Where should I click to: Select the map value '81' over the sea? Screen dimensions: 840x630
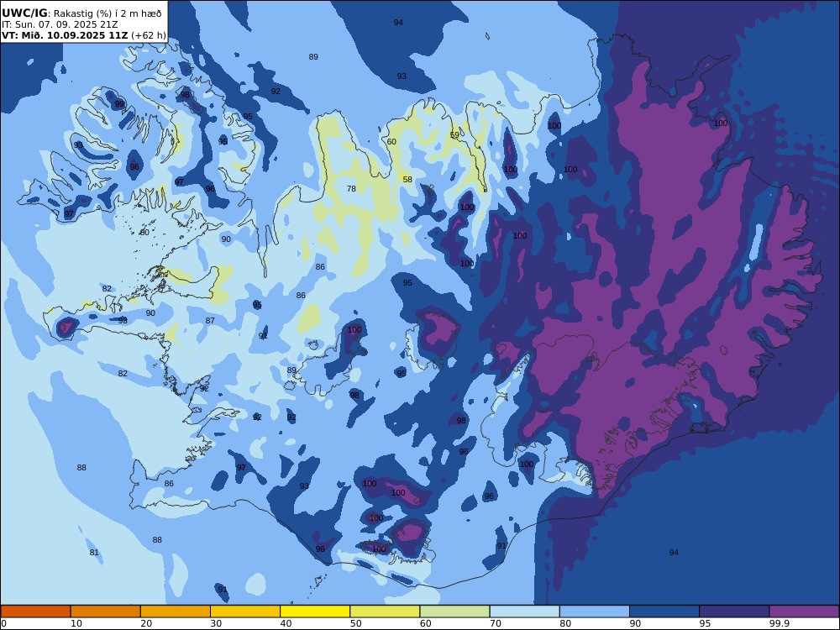click(x=94, y=553)
